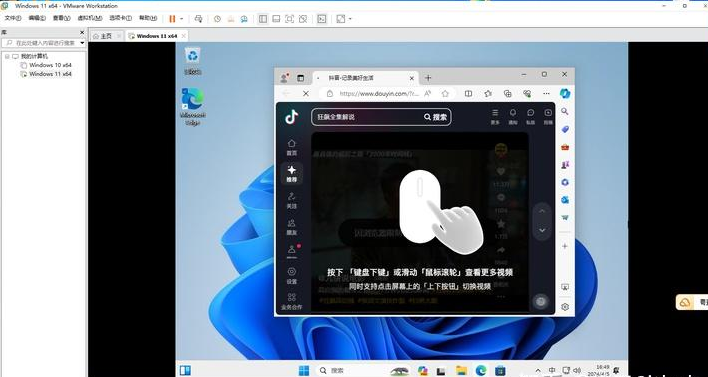Open the power options dropdown arrow
Viewport: 708px width, 377px height.
182,19
